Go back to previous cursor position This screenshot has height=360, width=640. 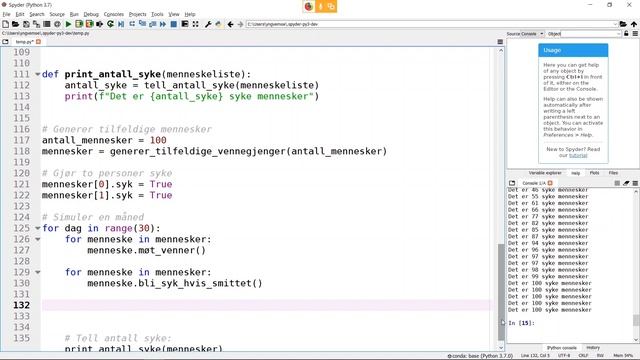point(231,24)
